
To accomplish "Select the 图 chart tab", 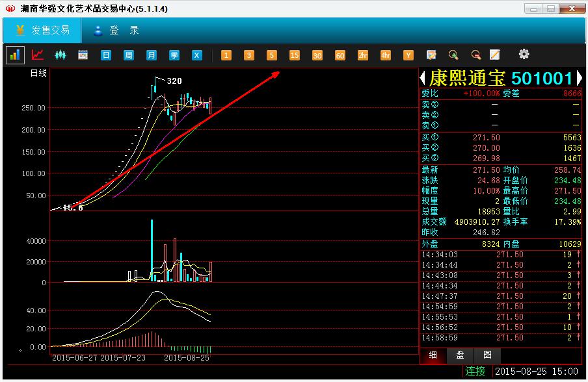I will [x=487, y=355].
